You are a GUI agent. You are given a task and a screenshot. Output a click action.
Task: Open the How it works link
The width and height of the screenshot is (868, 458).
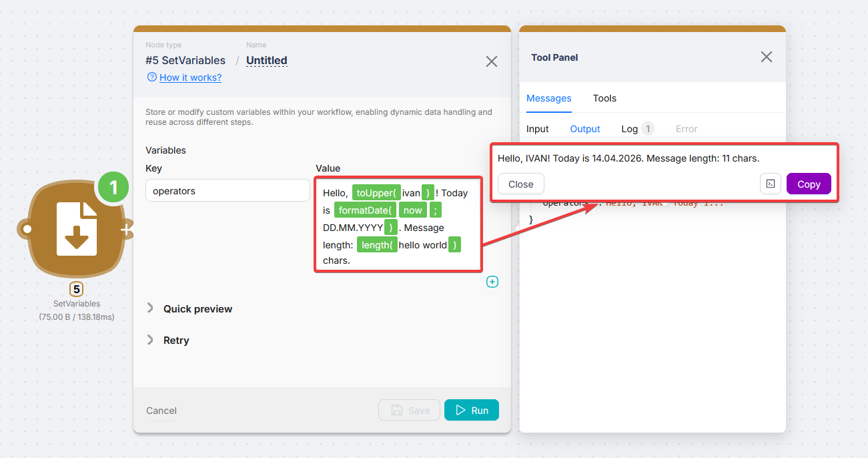pyautogui.click(x=190, y=77)
